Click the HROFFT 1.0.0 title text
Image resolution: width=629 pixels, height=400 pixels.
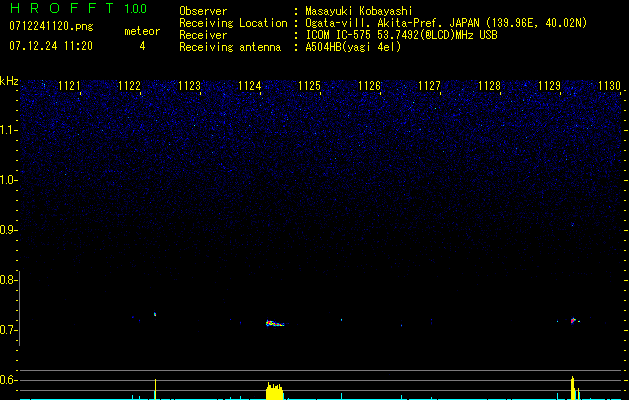pyautogui.click(x=78, y=8)
